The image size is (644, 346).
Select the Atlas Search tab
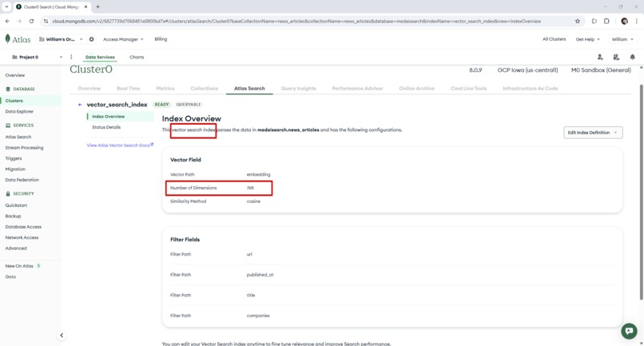[249, 89]
